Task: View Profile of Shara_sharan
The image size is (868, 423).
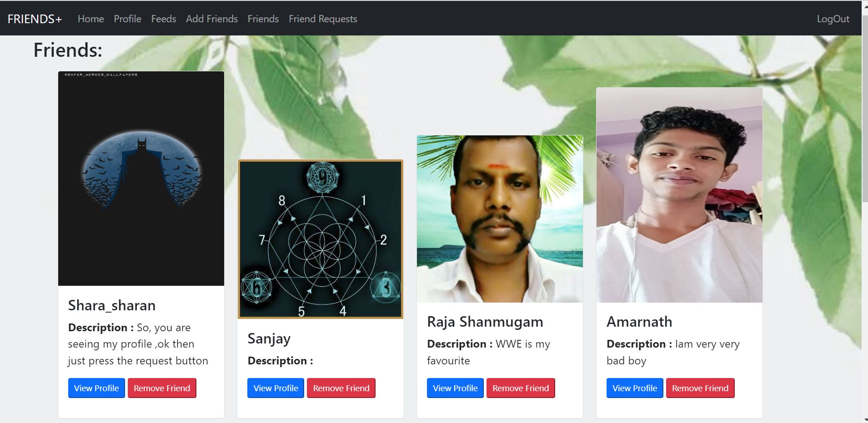Action: [96, 388]
